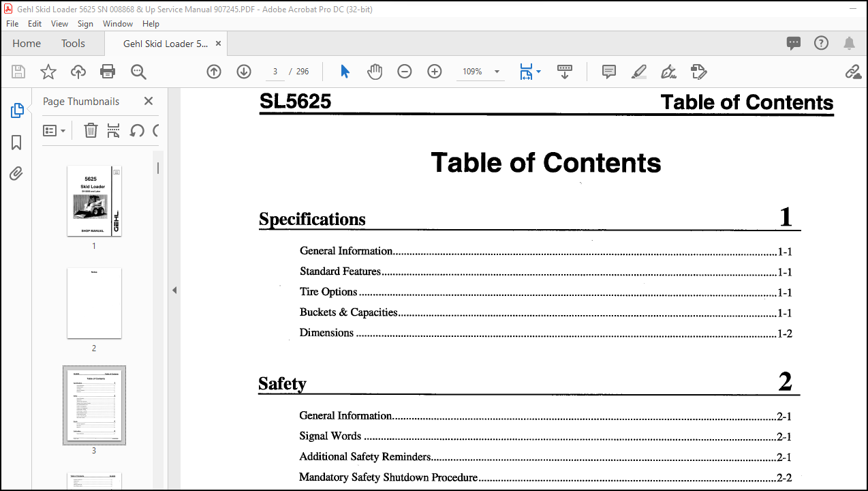Close the Page Thumbnails panel

tap(149, 101)
